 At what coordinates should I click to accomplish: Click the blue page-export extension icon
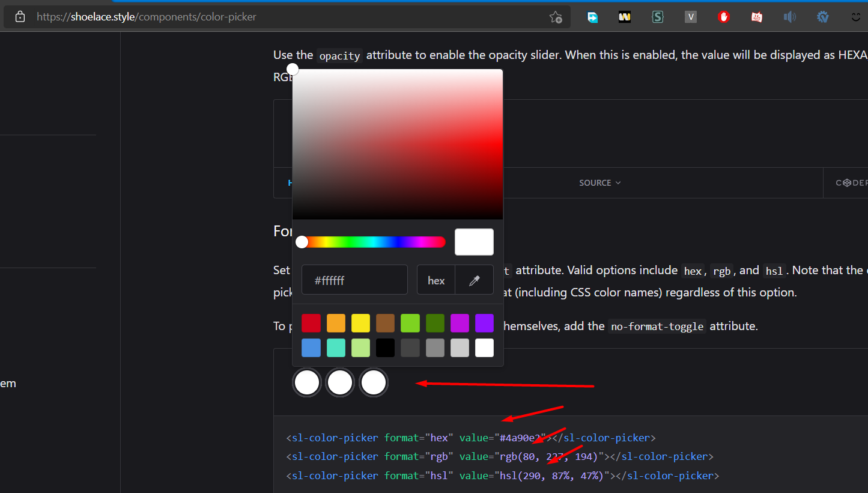pyautogui.click(x=592, y=17)
